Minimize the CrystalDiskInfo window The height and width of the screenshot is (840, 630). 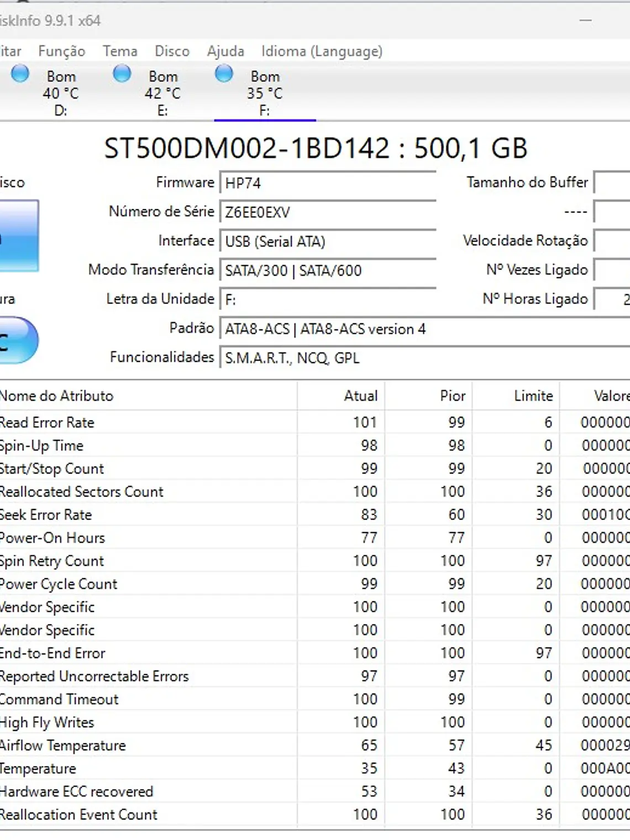[586, 20]
